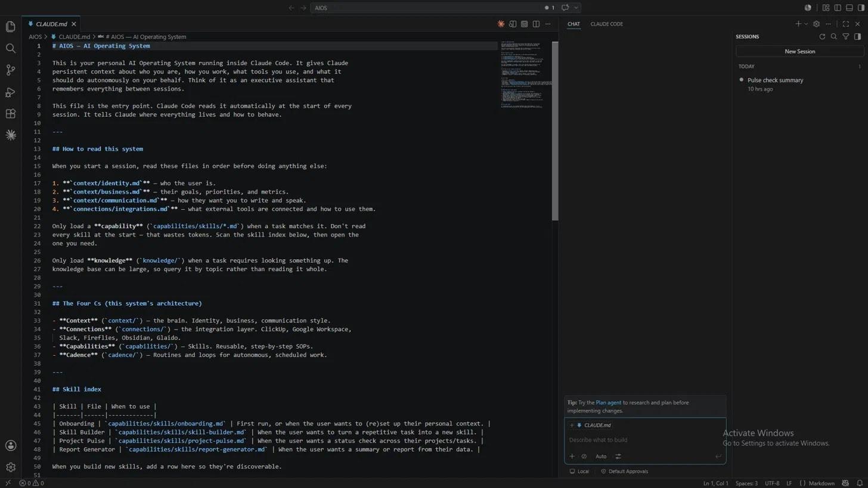
Task: Change the Markdown language mode
Action: pyautogui.click(x=821, y=483)
